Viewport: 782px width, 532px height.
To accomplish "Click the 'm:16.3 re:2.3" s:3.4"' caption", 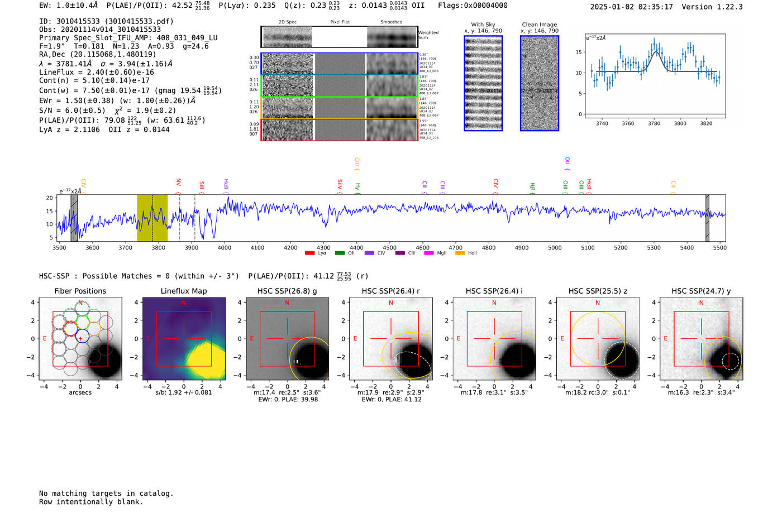I will (702, 392).
